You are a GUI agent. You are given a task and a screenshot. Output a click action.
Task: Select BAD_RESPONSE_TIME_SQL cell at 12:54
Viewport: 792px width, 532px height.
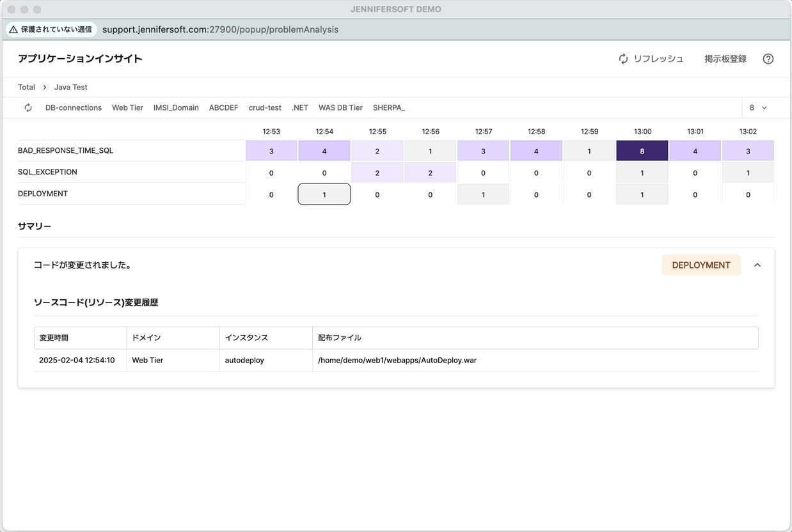tap(324, 152)
